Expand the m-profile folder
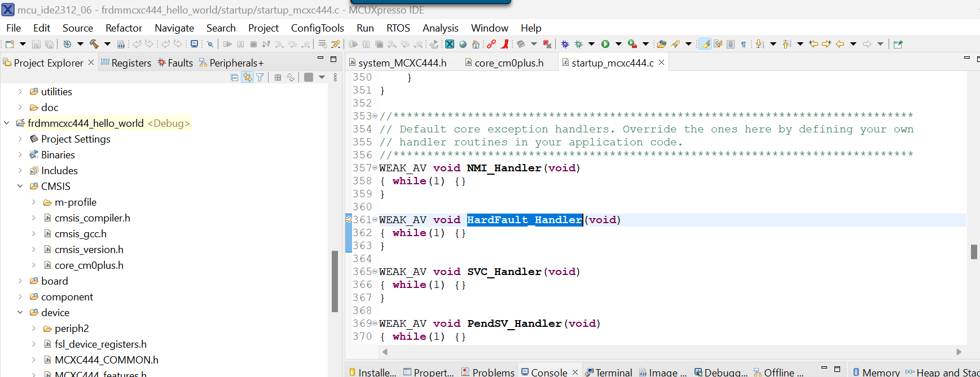The height and width of the screenshot is (377, 980). [x=34, y=202]
